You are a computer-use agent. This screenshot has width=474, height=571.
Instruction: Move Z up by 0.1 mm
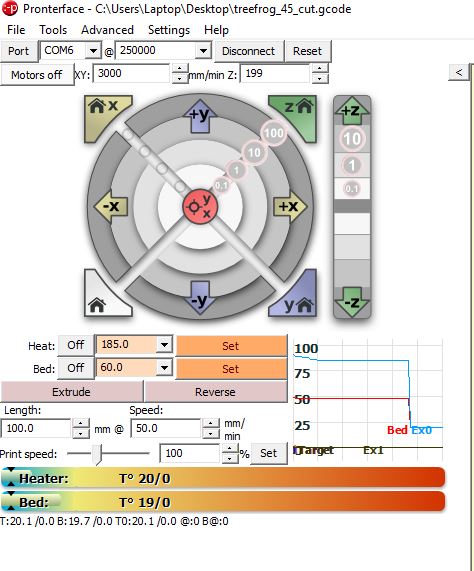click(x=352, y=189)
